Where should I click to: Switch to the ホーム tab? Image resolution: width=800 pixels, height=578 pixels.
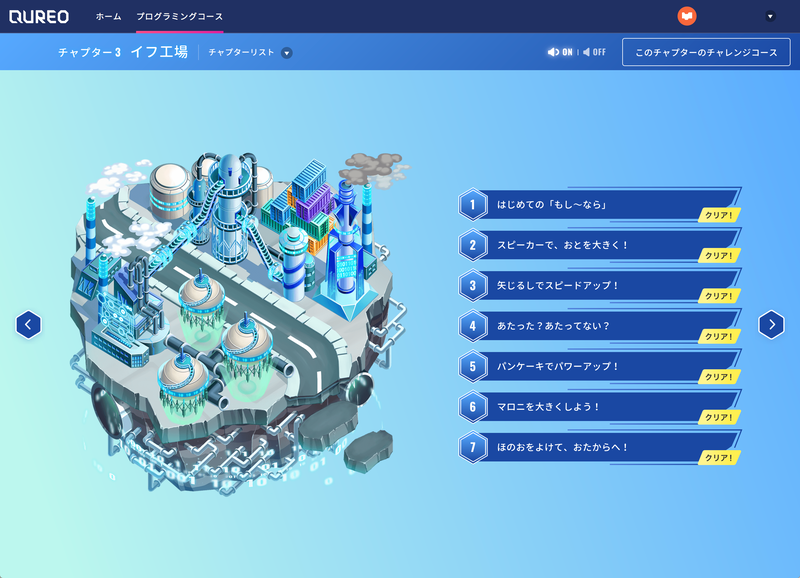click(106, 15)
